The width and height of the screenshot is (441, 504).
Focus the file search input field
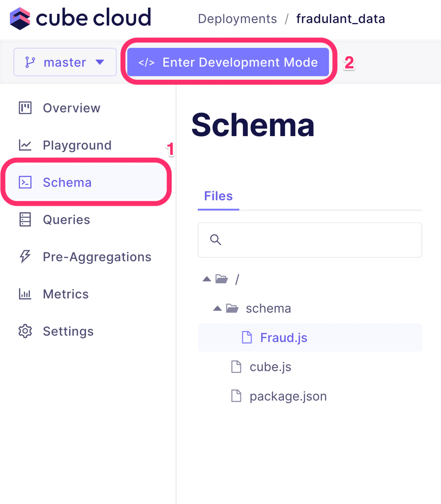310,240
